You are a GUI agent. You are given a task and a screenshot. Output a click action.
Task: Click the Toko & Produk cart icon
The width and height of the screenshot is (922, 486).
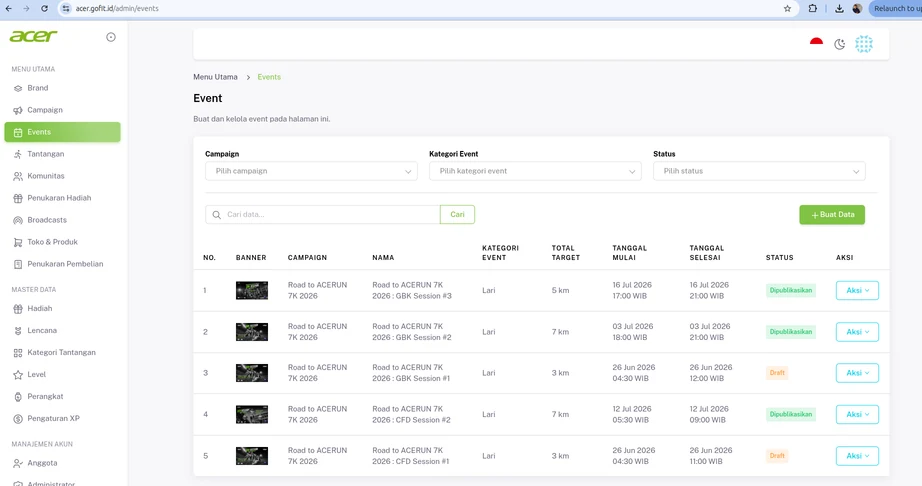point(18,242)
